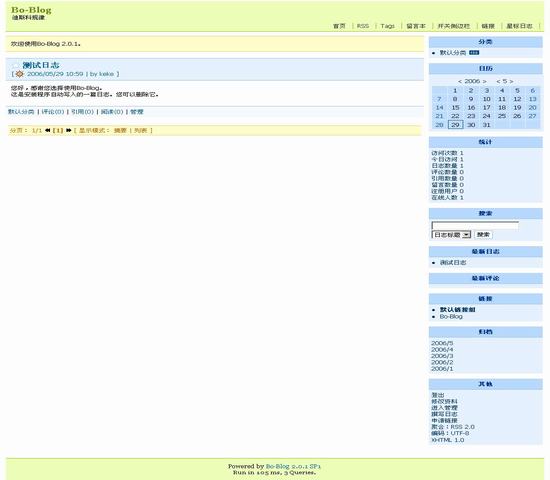Click the sun weather icon in post header
The height and width of the screenshot is (480, 550).
[19, 74]
